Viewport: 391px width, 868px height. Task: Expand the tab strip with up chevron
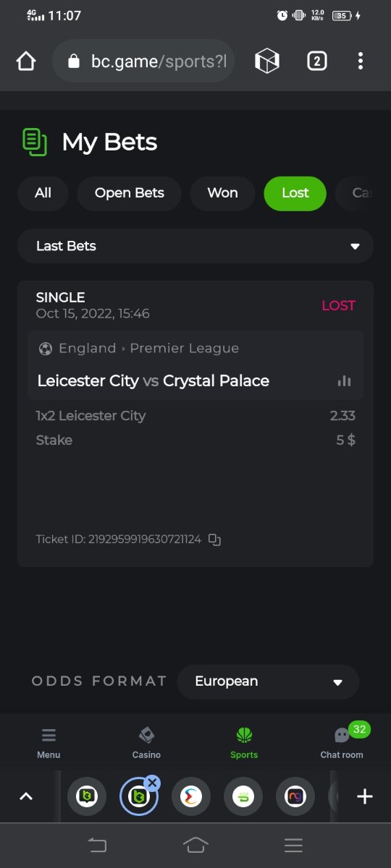point(26,796)
